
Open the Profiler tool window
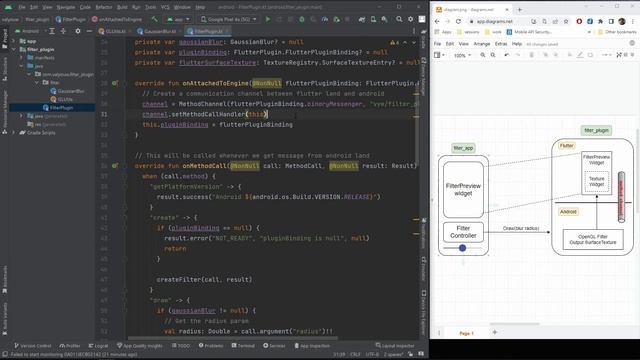pos(70,346)
